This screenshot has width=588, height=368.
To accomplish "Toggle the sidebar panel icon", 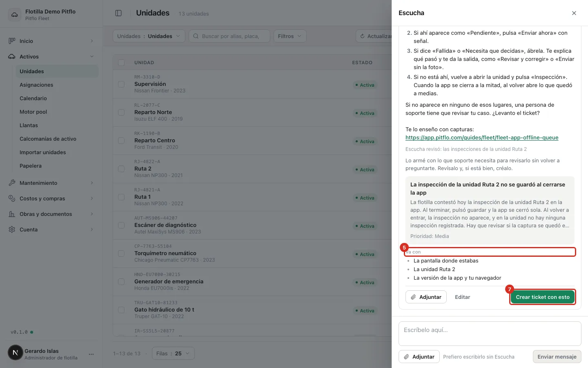I will coord(118,13).
